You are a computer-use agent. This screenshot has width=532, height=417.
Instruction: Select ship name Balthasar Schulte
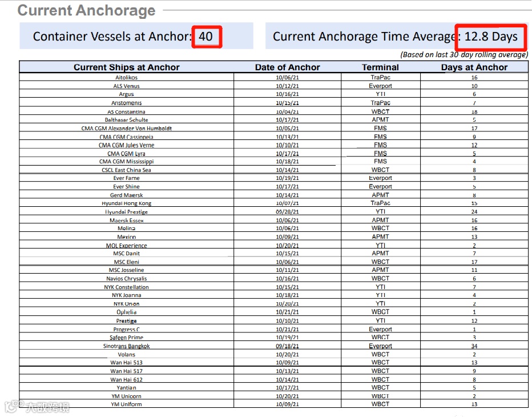click(x=126, y=120)
